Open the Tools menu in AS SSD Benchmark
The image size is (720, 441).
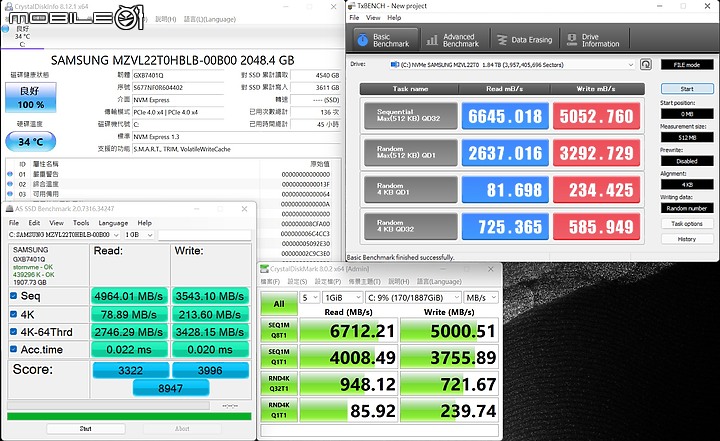coord(81,223)
